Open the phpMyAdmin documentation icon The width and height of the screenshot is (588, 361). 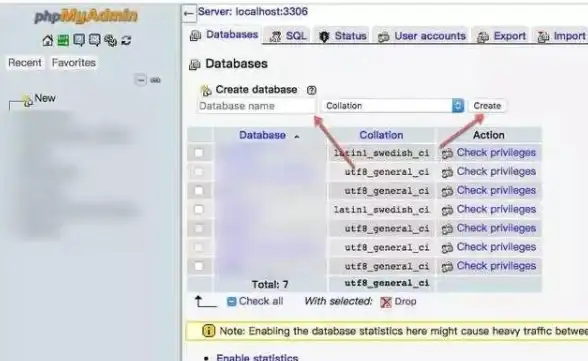tap(79, 40)
